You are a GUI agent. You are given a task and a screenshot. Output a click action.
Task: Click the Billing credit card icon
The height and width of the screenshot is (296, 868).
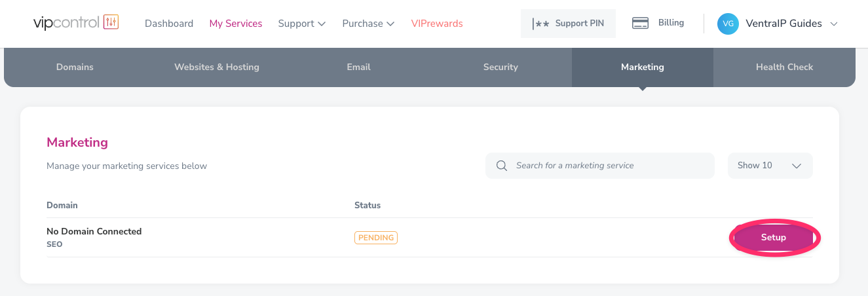(x=640, y=24)
